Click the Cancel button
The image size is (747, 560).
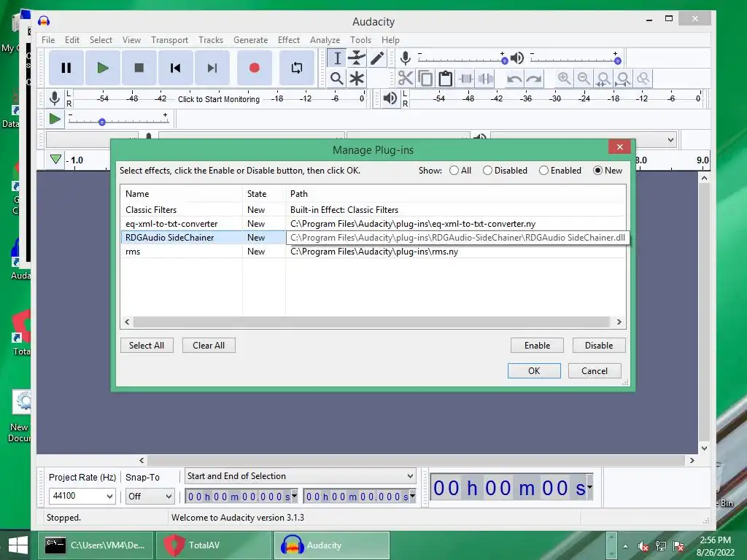(595, 371)
